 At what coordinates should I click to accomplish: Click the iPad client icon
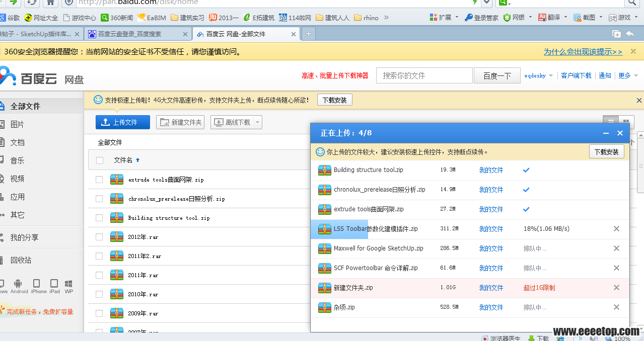[54, 286]
